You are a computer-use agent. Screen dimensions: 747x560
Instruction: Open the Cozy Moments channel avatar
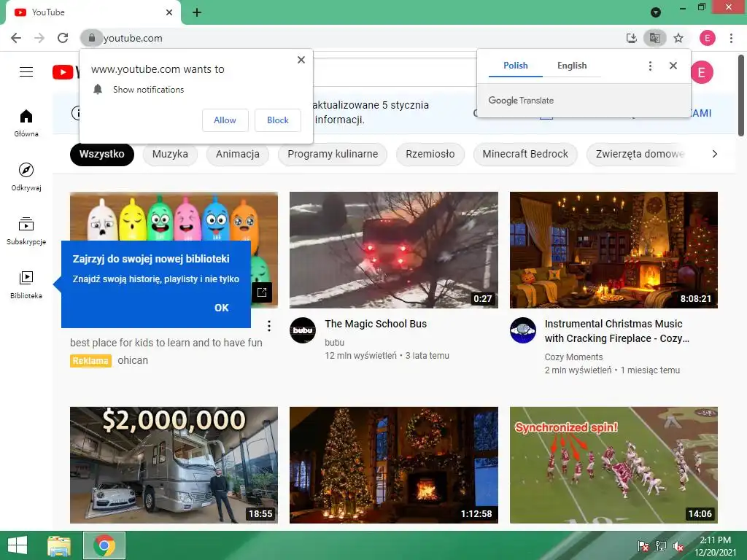click(x=522, y=330)
